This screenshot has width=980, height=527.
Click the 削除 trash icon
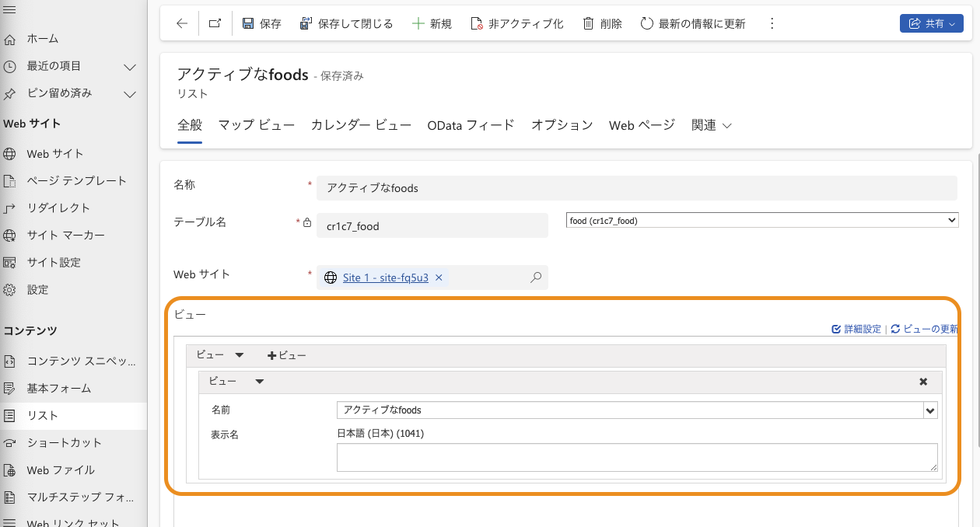(x=589, y=23)
